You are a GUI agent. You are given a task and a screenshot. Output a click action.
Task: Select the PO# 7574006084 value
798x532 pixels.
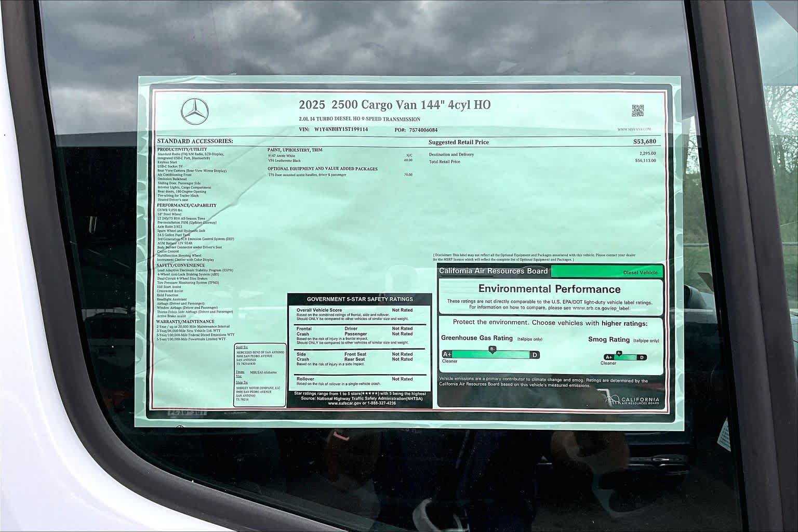423,130
